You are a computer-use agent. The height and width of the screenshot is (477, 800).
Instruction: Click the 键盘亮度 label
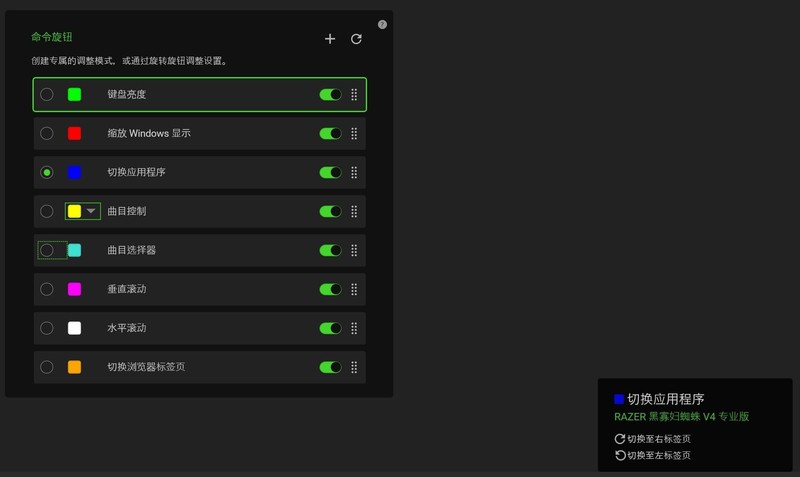[127, 94]
